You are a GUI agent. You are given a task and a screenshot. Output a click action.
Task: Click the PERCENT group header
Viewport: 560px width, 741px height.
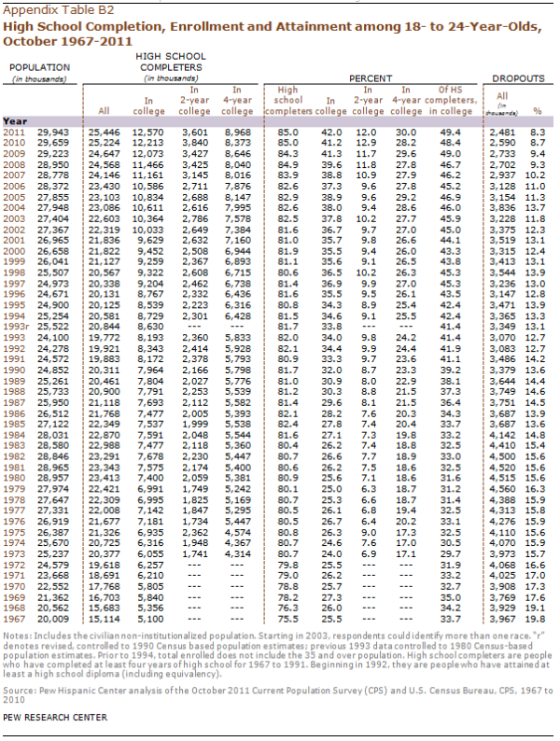[372, 79]
